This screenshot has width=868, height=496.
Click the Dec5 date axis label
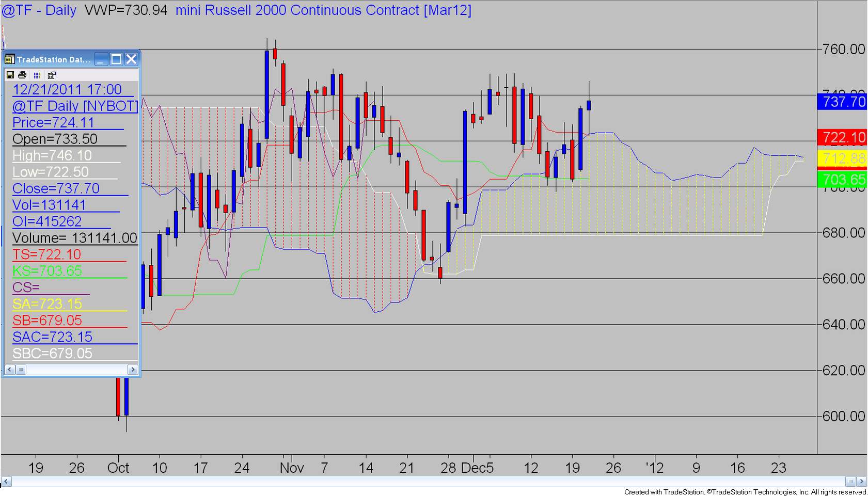pos(478,468)
